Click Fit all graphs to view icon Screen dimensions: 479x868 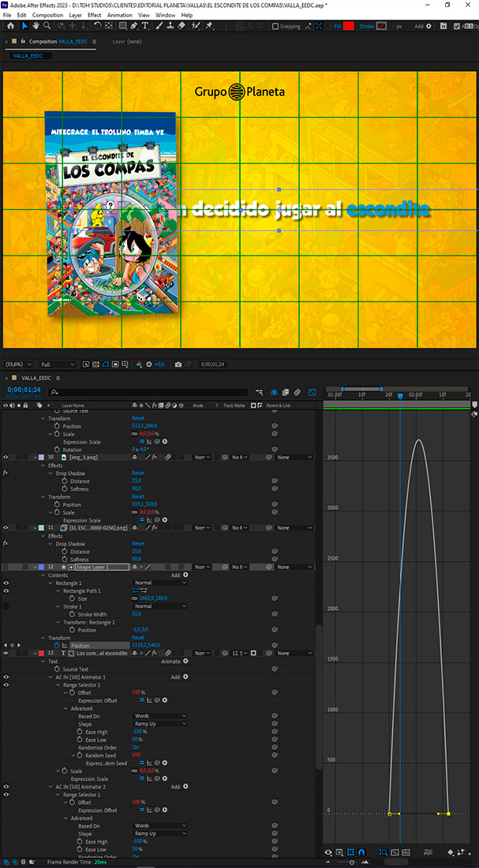click(x=406, y=852)
